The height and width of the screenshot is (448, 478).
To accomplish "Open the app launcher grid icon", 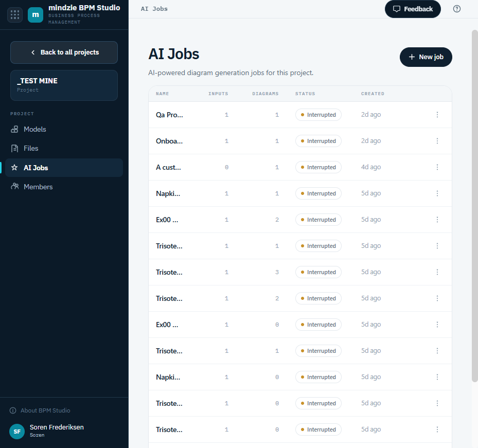I will (14, 14).
